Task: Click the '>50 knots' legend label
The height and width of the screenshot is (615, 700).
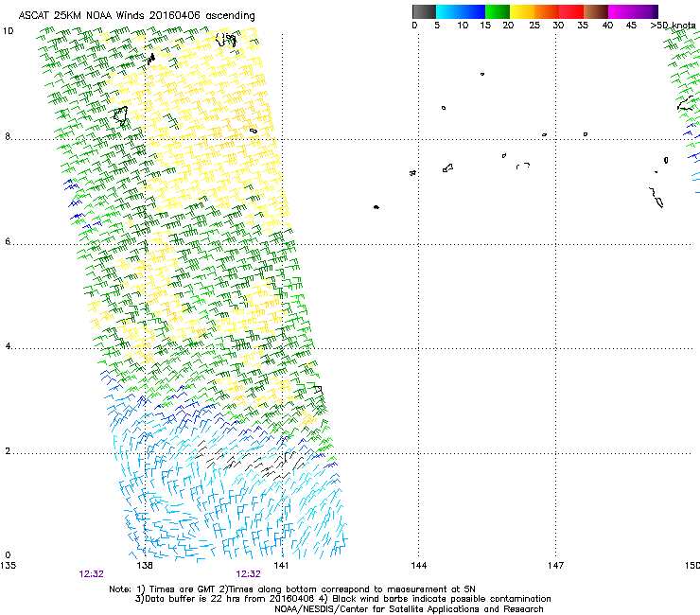Action: point(673,26)
